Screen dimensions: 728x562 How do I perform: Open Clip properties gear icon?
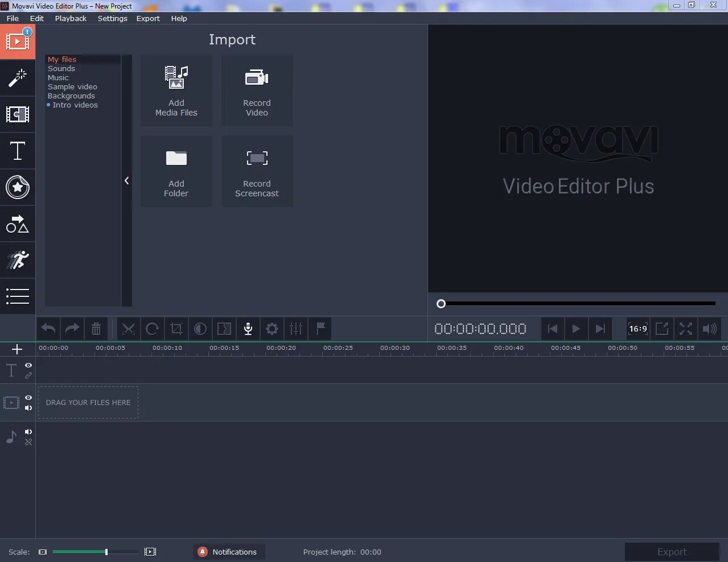click(272, 329)
